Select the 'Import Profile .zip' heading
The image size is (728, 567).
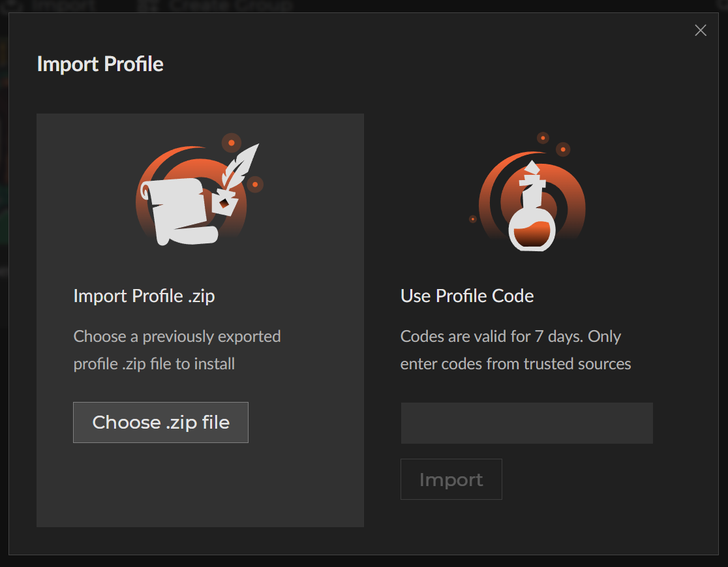pos(144,296)
